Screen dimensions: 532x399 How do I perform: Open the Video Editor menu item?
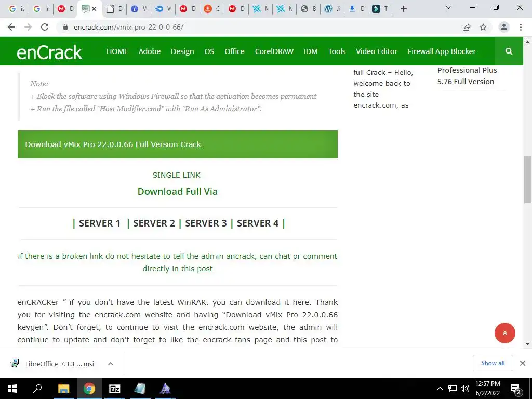pyautogui.click(x=376, y=51)
